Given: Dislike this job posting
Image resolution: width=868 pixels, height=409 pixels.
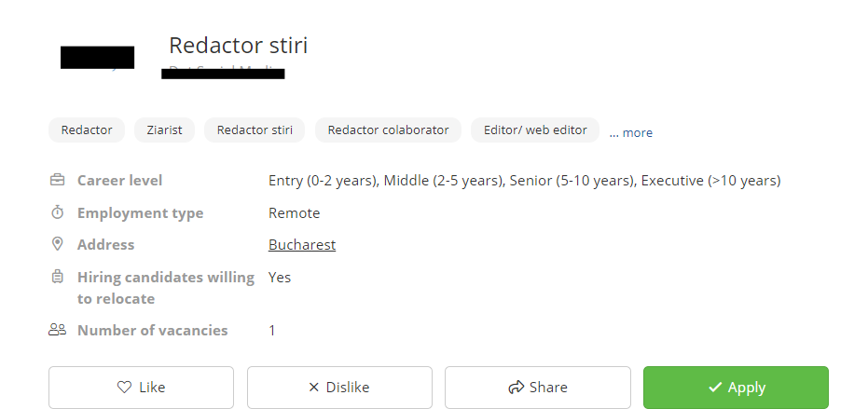Looking at the screenshot, I should pos(339,388).
